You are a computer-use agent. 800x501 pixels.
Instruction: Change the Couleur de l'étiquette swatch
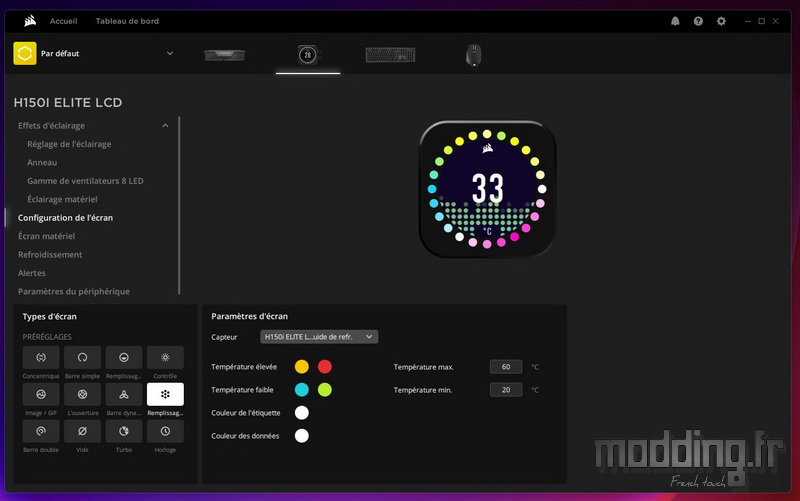point(302,413)
